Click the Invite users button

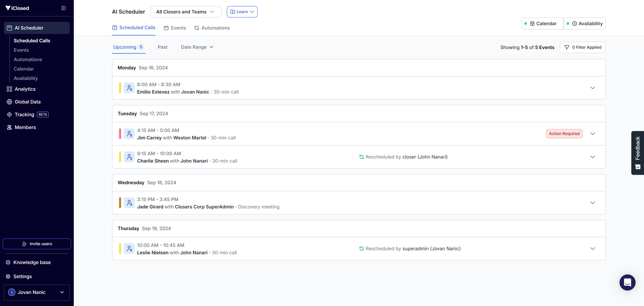[x=37, y=244]
